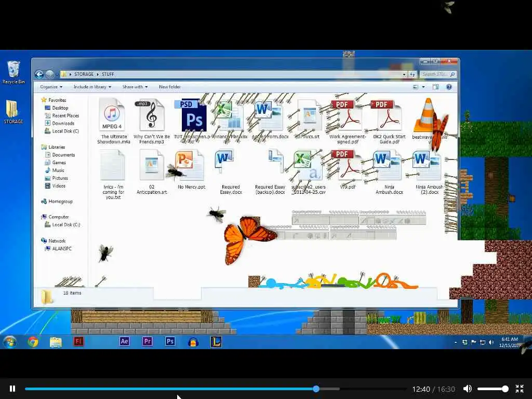This screenshot has width=532, height=399.
Task: Open address bar history dropdown
Action: click(x=404, y=74)
